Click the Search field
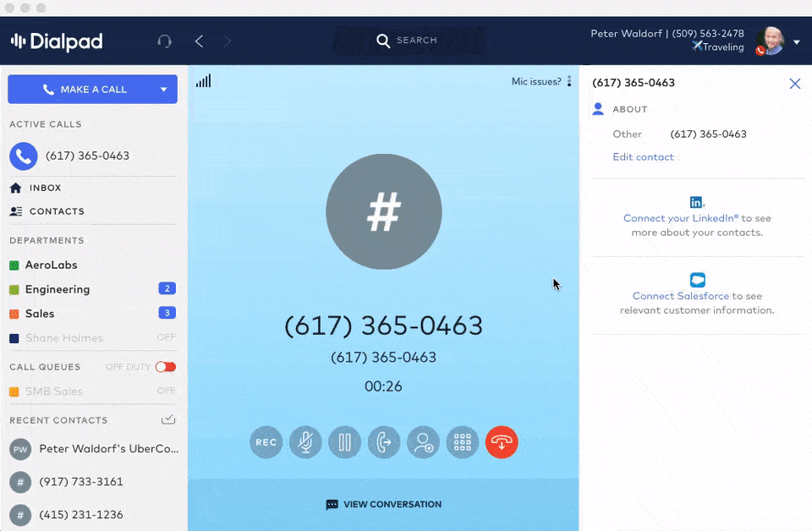This screenshot has width=812, height=531. coord(409,41)
